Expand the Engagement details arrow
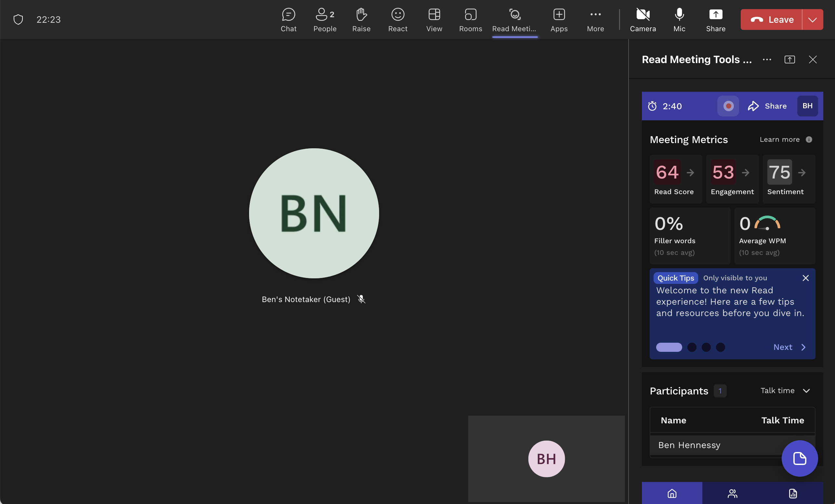The height and width of the screenshot is (504, 835). click(746, 173)
